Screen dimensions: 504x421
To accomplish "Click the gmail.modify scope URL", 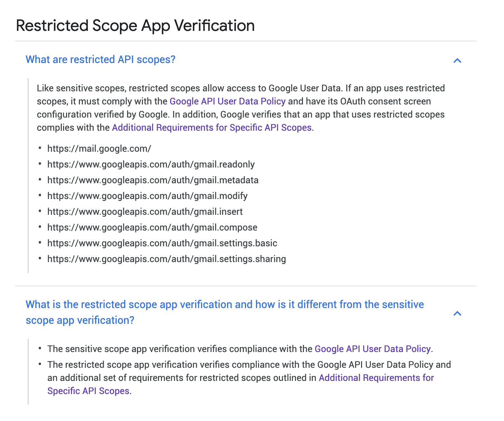I will click(147, 196).
